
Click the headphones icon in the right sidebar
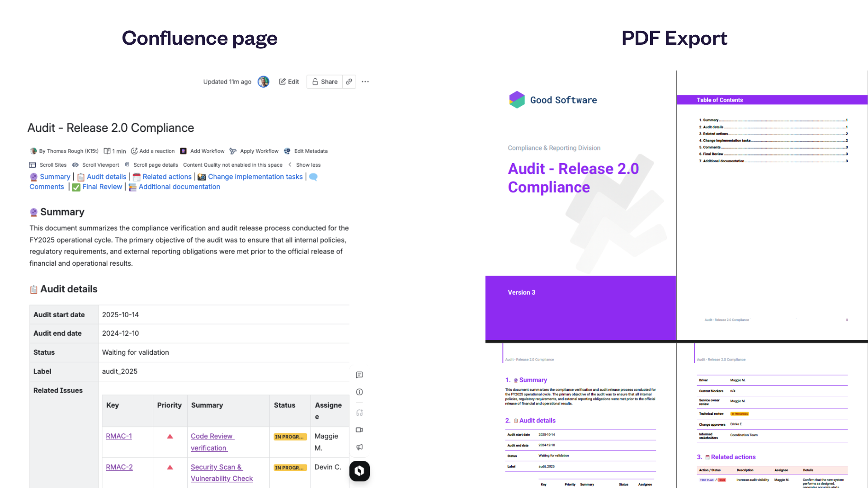359,413
